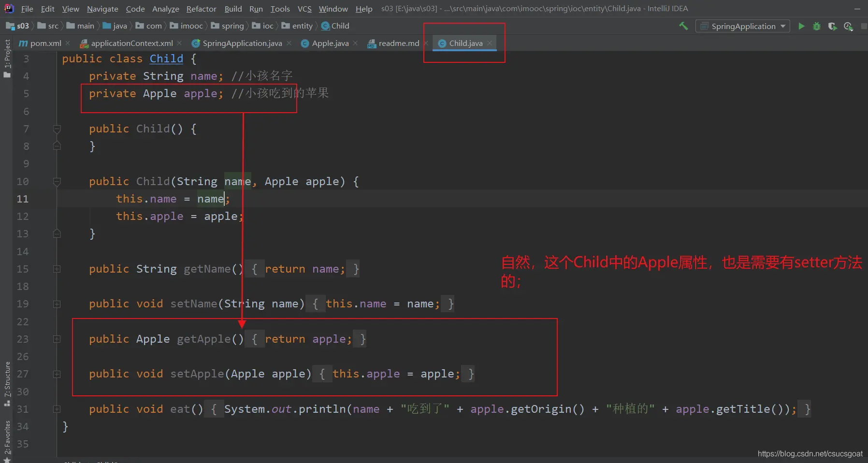The image size is (868, 463).
Task: Click the Child class name link on line 3
Action: (166, 59)
